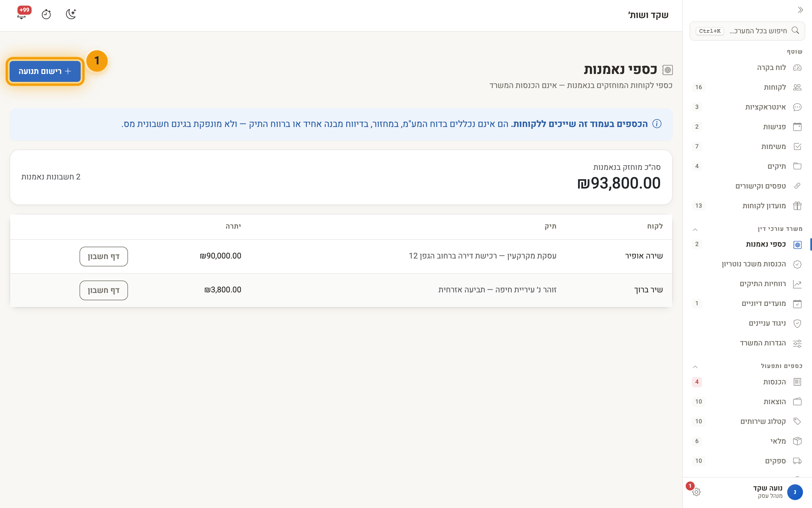Select כספי נאמנות menu item
This screenshot has width=812, height=508.
[747, 244]
